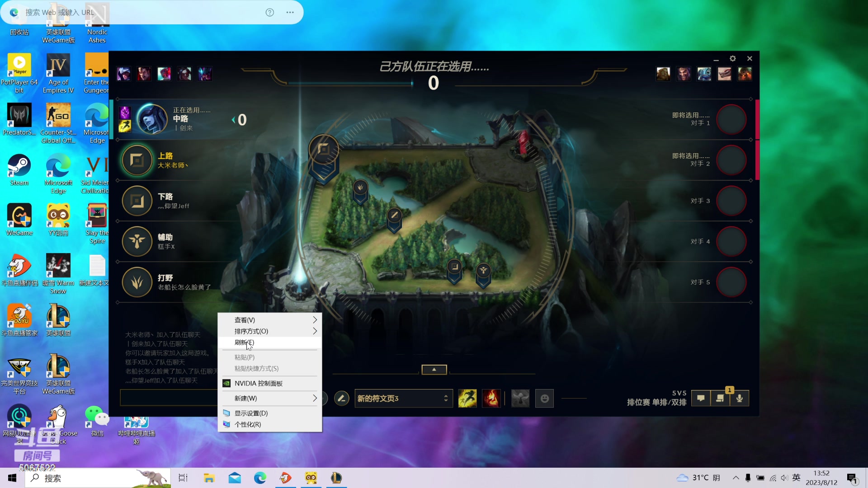Choose 刷新(E) from the context menu
868x488 pixels.
pos(270,343)
